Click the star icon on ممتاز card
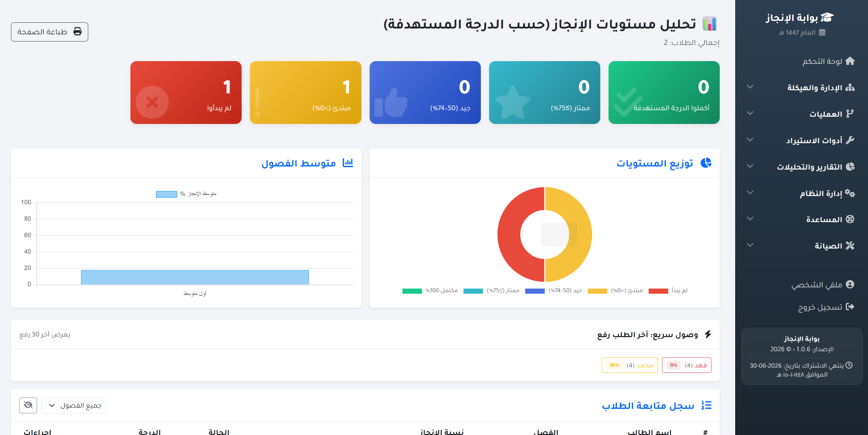 click(512, 102)
